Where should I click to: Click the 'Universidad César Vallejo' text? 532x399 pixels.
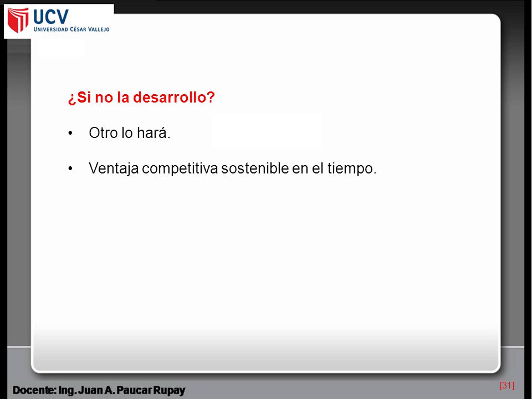71,29
